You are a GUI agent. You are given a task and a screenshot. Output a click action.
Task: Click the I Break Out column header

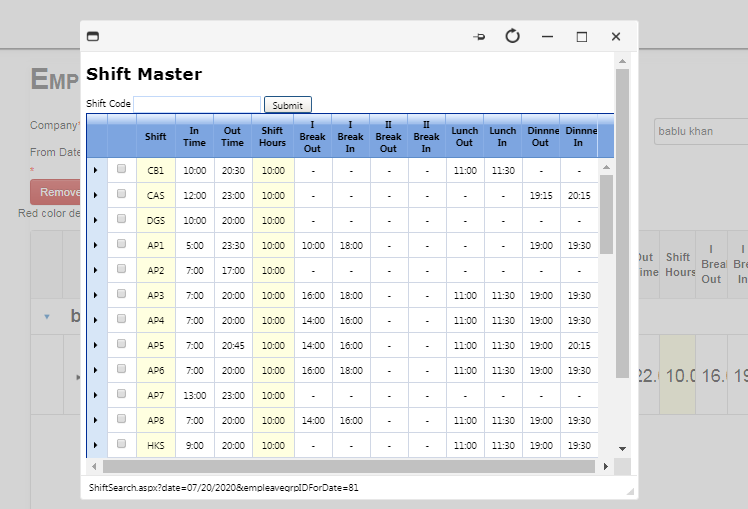tap(312, 136)
